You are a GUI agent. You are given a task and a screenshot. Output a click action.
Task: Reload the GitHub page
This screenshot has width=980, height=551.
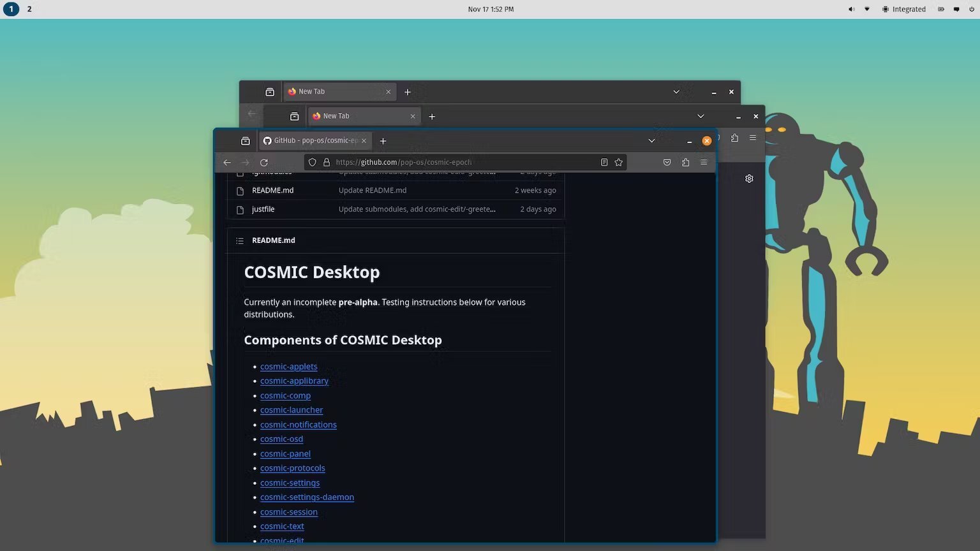tap(264, 163)
